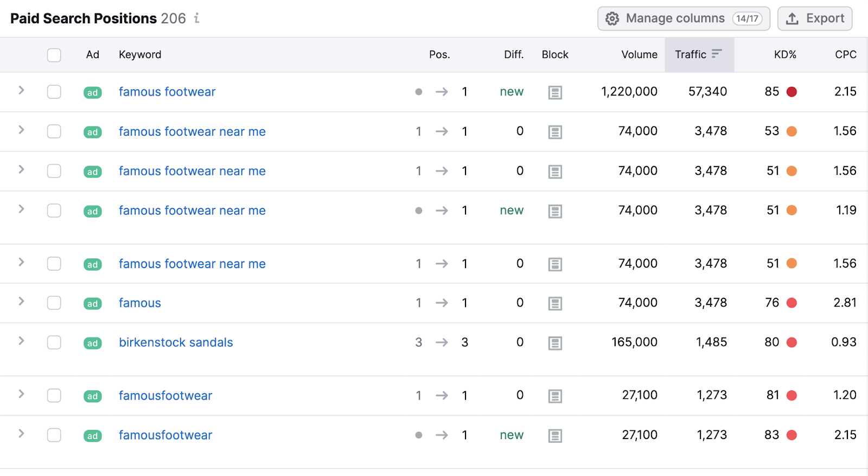Click the ad badge next to birkenstock sandals
Viewport: 868px width, 476px height.
pyautogui.click(x=92, y=343)
